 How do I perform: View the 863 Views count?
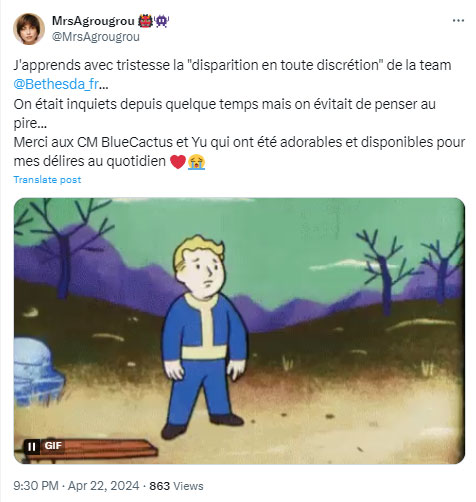[x=176, y=486]
